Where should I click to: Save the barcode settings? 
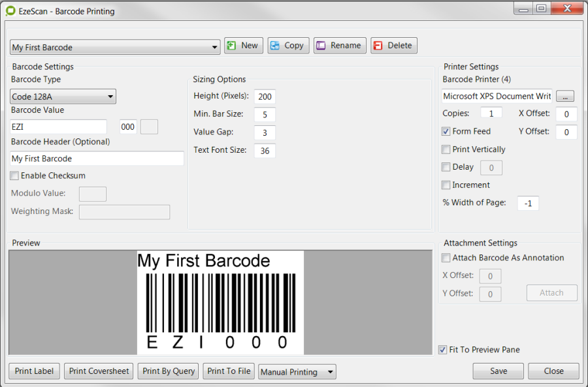(x=498, y=371)
